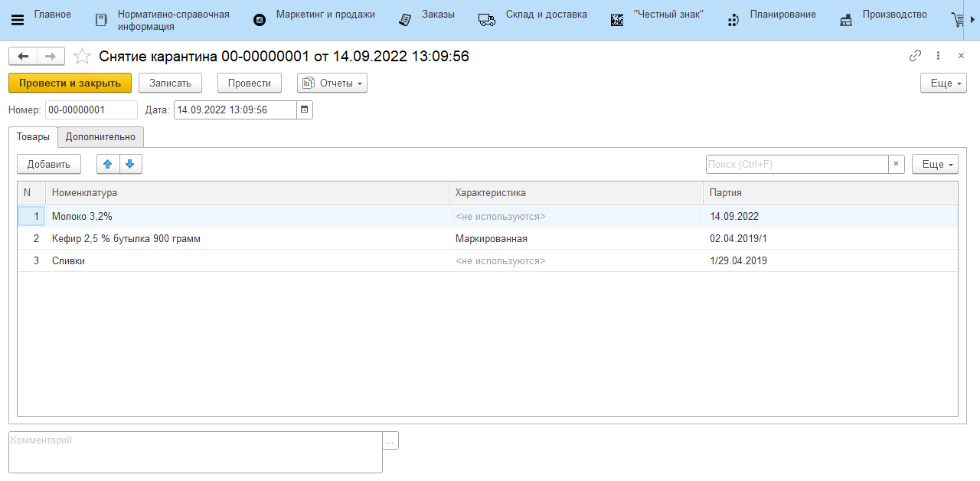Switch to the Дополнительно tab
The image size is (980, 481).
click(x=100, y=137)
